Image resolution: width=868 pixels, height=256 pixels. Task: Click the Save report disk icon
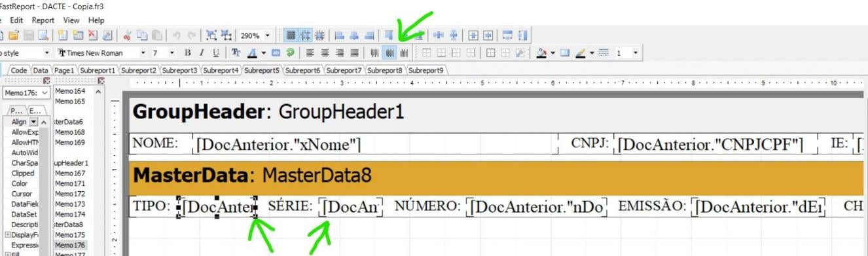click(x=29, y=35)
